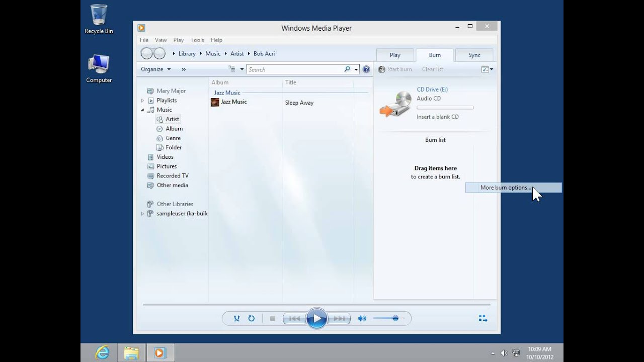Switch to Now Playing view
This screenshot has width=644, height=362.
[482, 318]
